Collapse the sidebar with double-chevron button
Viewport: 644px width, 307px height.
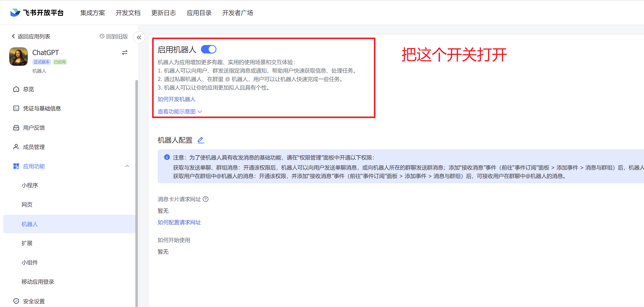tap(139, 38)
